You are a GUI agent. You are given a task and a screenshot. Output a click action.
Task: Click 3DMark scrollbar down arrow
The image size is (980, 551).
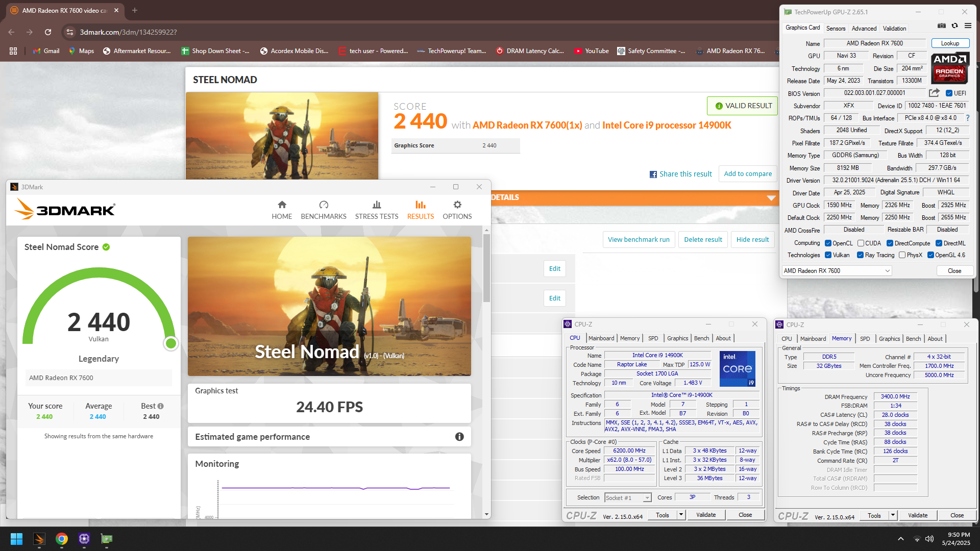[486, 514]
